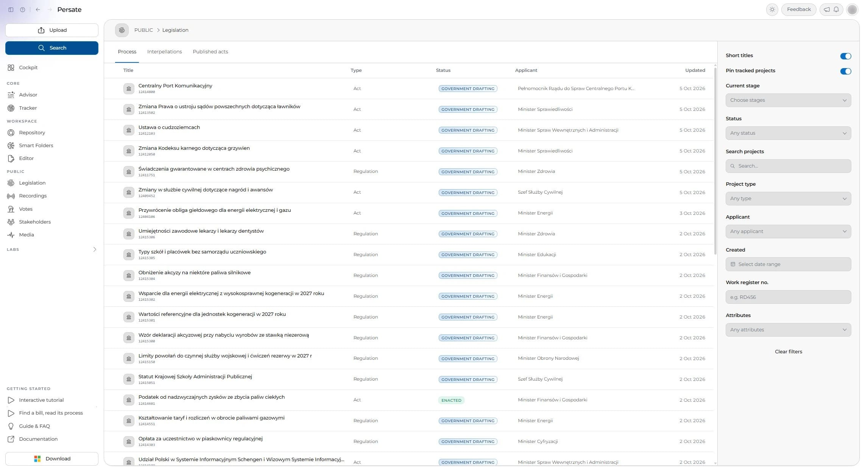Click the Created date range field

(788, 264)
